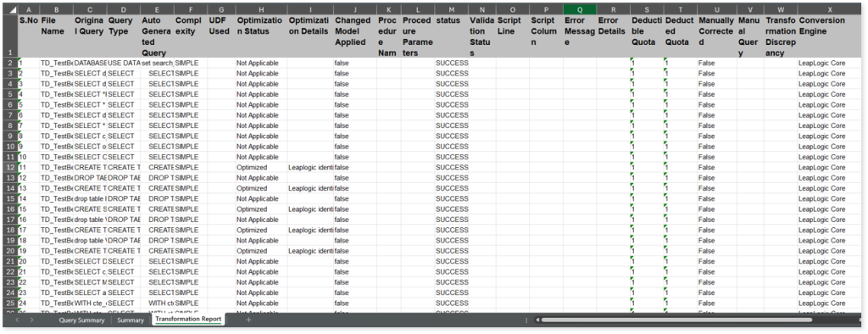This screenshot has height=334, width=868.
Task: Click the 'Deductible Quota' header cell
Action: (647, 36)
